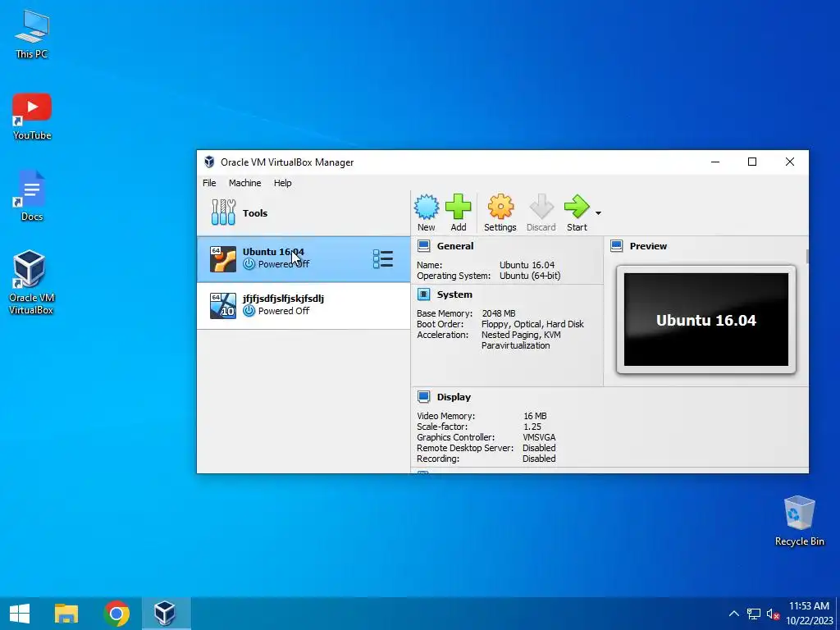Viewport: 840px width, 630px height.
Task: Click the network tray icon
Action: (754, 614)
